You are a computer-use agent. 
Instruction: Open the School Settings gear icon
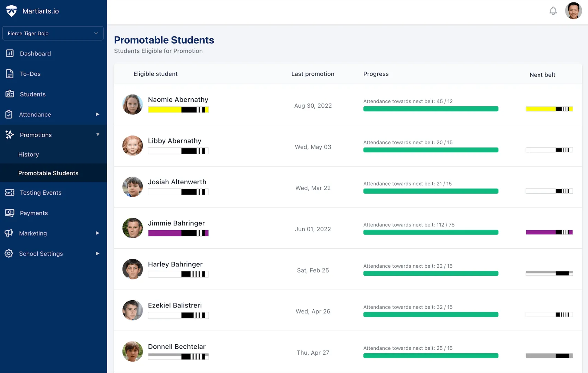9,254
